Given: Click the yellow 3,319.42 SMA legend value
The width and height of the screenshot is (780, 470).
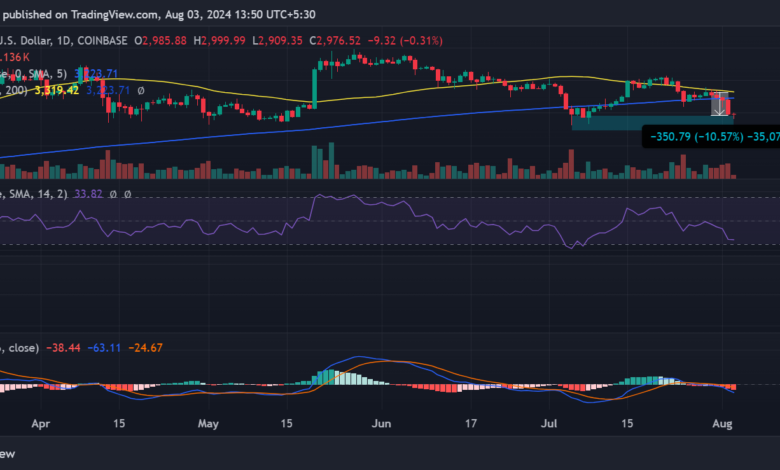Looking at the screenshot, I should pos(57,89).
